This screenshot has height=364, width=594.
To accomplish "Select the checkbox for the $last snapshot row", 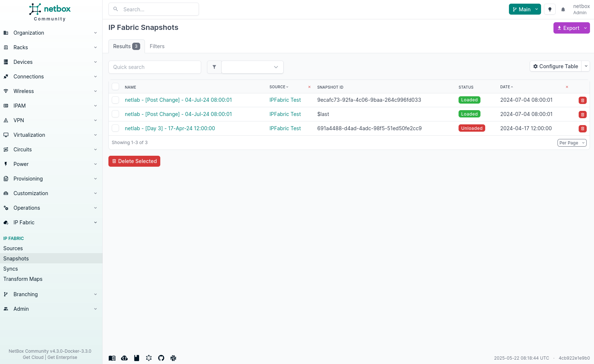I will pyautogui.click(x=115, y=114).
